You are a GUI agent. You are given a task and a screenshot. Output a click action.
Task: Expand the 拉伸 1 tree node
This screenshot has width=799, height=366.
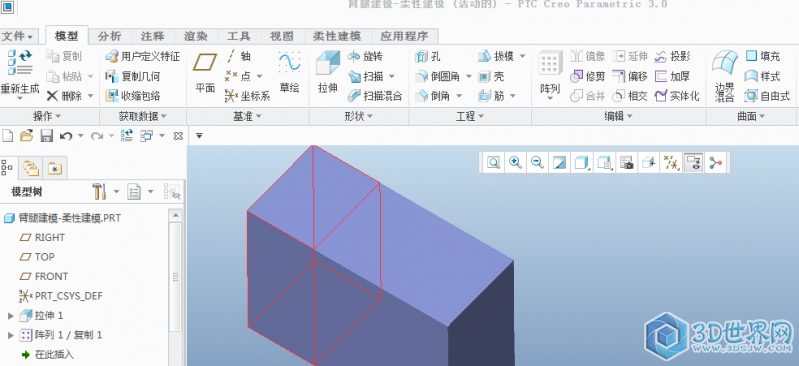click(x=11, y=316)
